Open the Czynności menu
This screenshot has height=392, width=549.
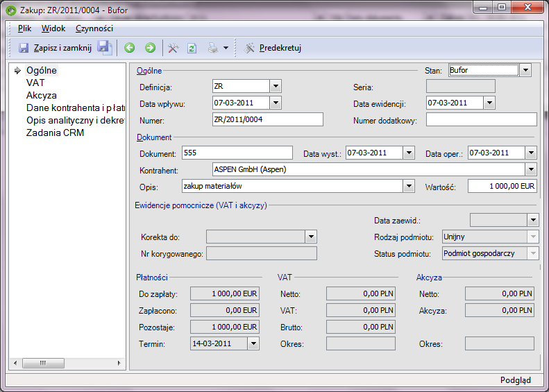click(x=94, y=28)
